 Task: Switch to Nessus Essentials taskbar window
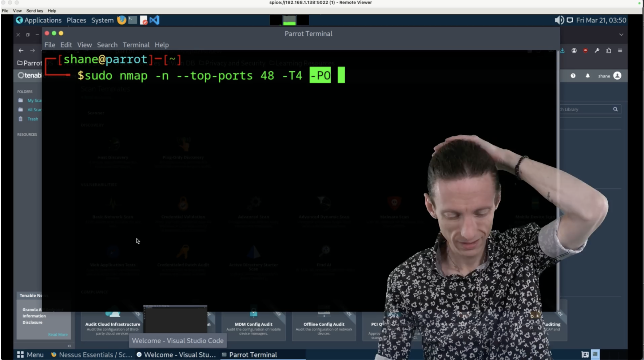[91, 355]
